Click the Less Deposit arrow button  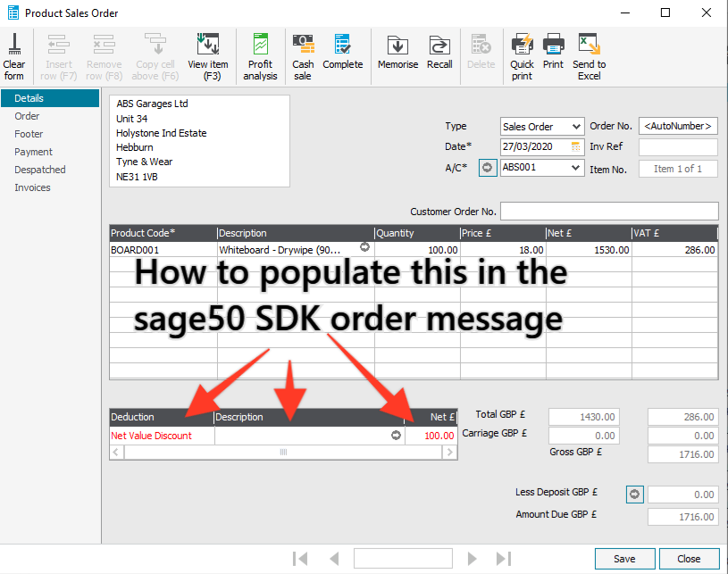pyautogui.click(x=635, y=495)
